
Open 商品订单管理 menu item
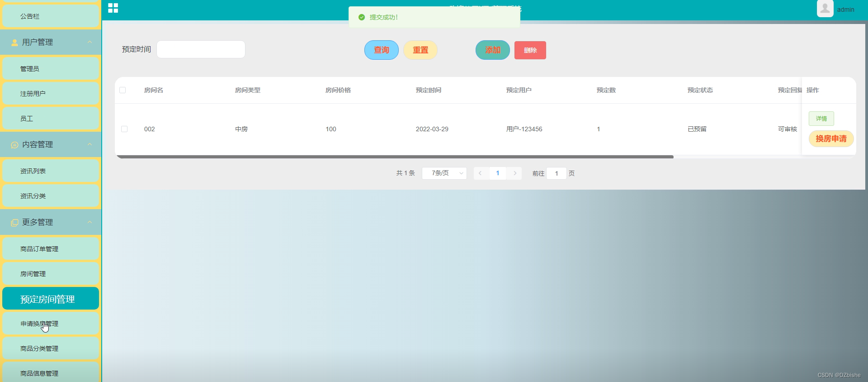[51, 248]
